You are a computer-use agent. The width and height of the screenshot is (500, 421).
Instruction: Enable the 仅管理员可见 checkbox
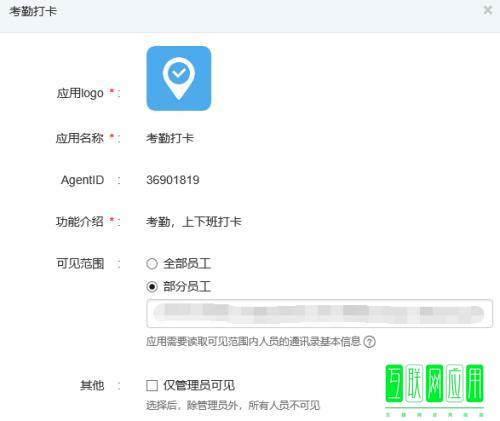pos(152,385)
